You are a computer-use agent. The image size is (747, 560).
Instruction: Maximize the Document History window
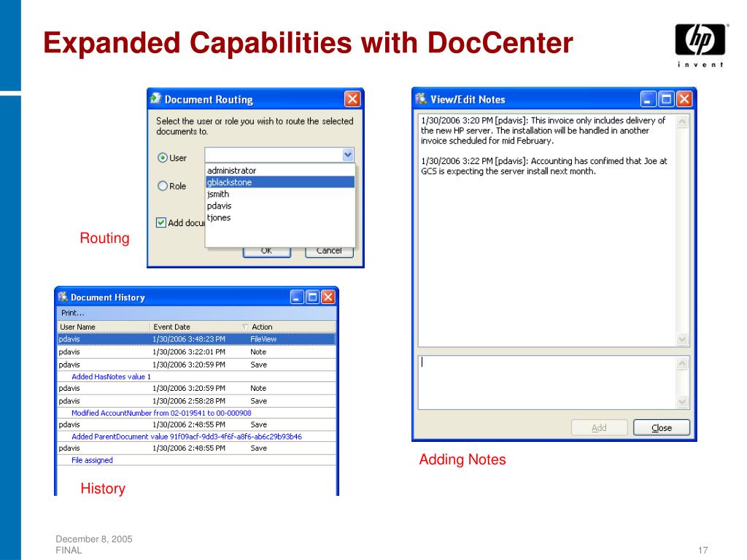(x=312, y=297)
